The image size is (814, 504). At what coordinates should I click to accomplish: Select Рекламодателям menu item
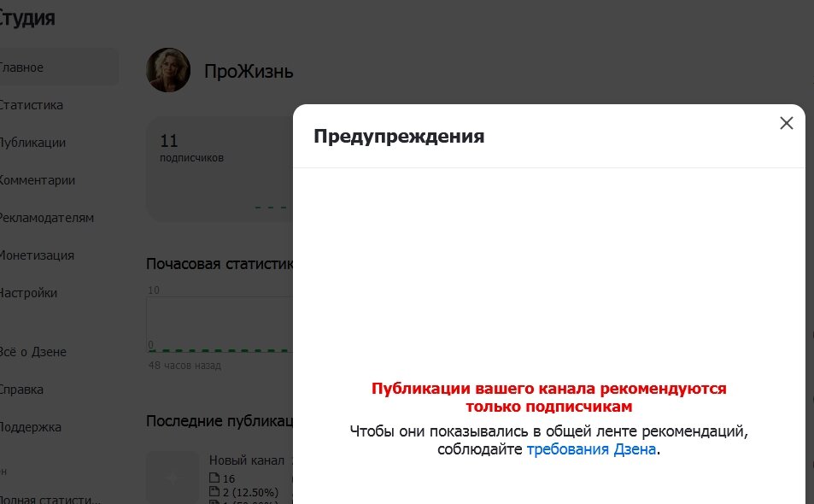(x=47, y=218)
